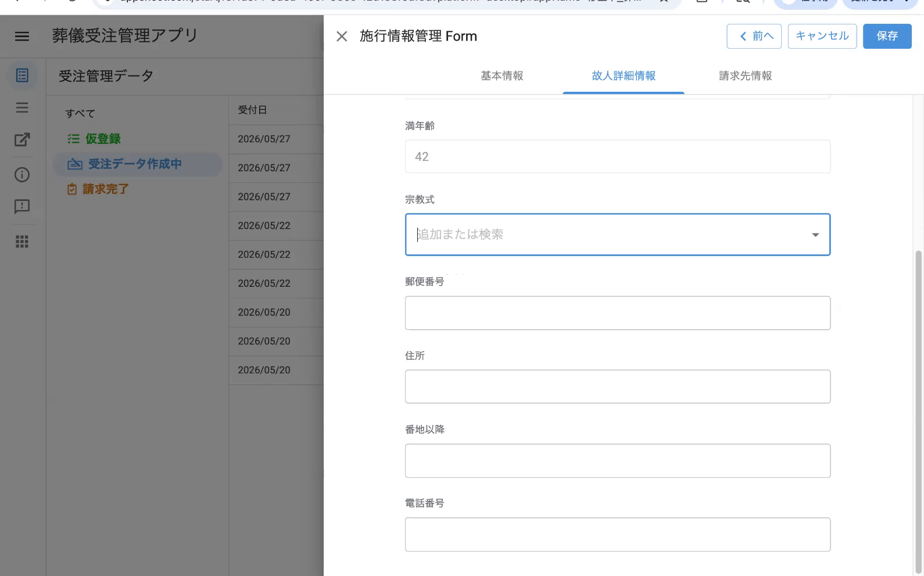The image size is (924, 576).
Task: Open the info circle sidebar icon
Action: (x=22, y=175)
